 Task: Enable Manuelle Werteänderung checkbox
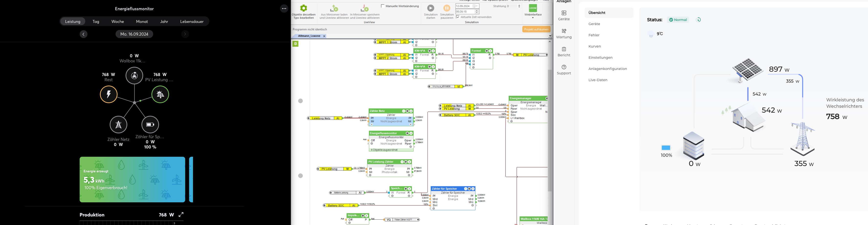tap(383, 6)
